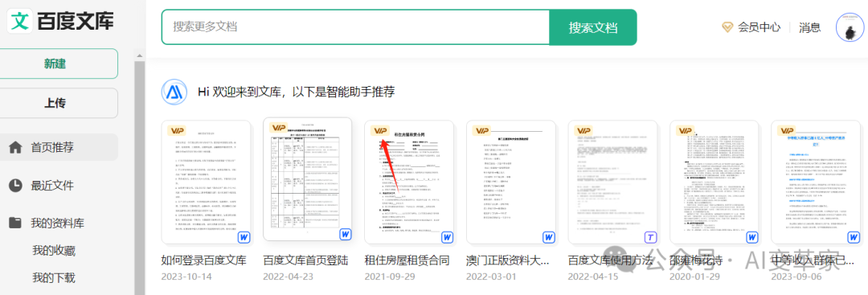The image size is (868, 295).
Task: Click date text 2023-09-06
Action: pyautogui.click(x=796, y=277)
